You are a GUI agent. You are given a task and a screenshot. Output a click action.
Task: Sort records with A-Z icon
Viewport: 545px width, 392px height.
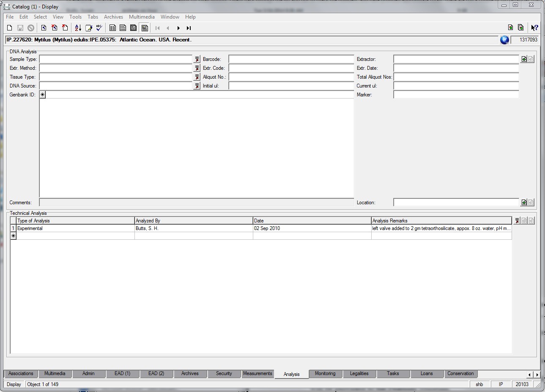78,28
